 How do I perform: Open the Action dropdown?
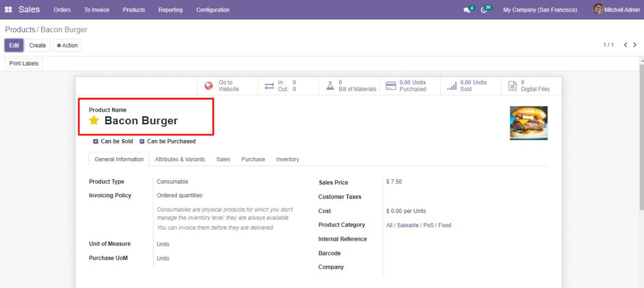click(67, 45)
